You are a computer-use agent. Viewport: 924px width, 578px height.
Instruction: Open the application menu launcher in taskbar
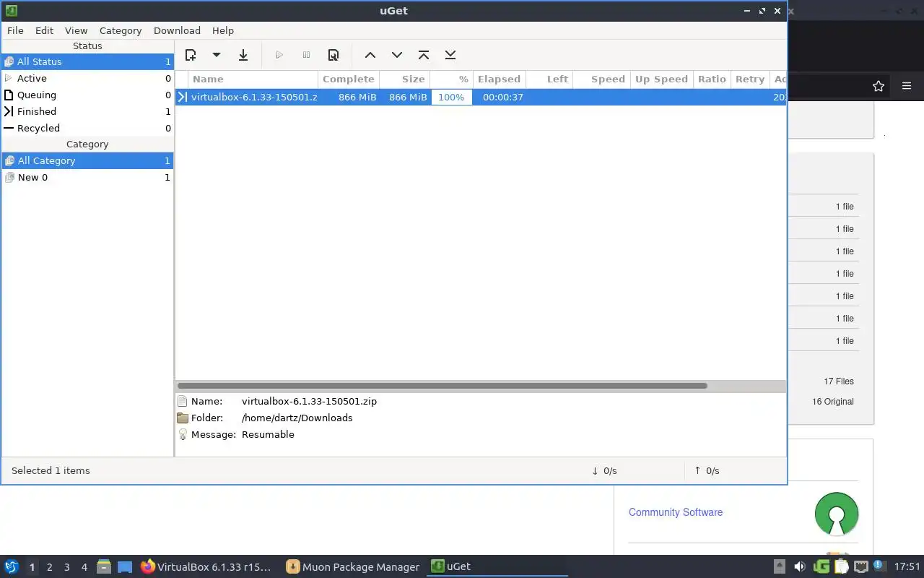12,566
